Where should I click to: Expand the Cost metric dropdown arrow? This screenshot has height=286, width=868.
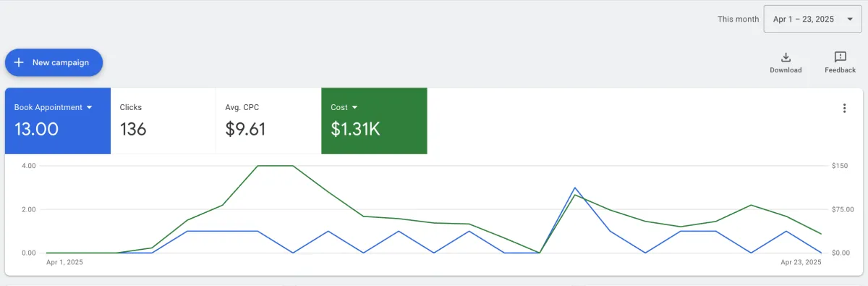pyautogui.click(x=354, y=107)
